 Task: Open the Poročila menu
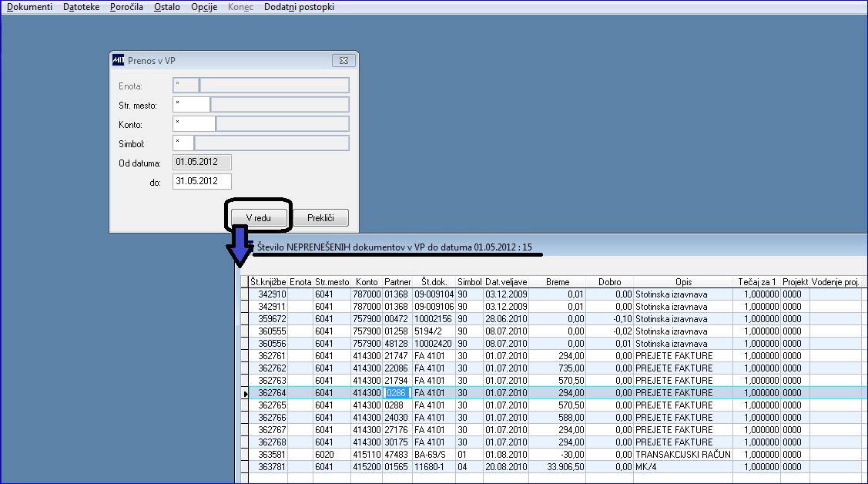pyautogui.click(x=126, y=7)
